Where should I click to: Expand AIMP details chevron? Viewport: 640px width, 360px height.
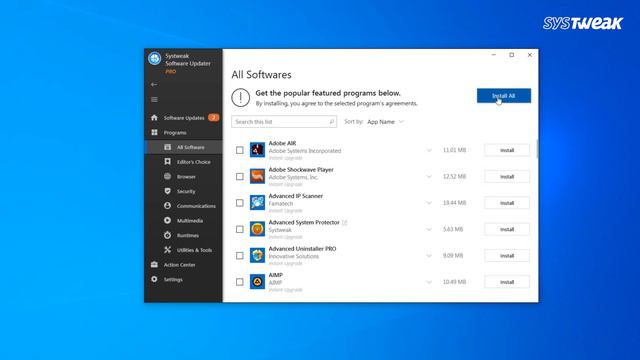[429, 282]
